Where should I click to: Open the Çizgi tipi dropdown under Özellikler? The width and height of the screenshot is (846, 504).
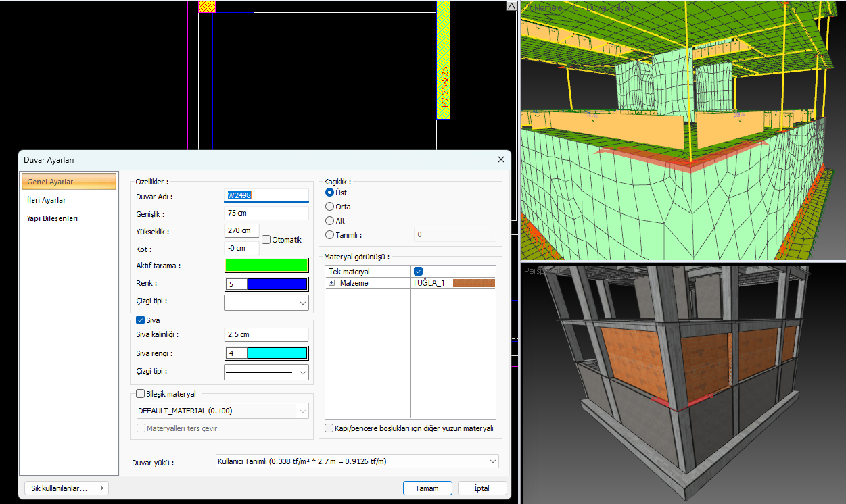point(266,303)
